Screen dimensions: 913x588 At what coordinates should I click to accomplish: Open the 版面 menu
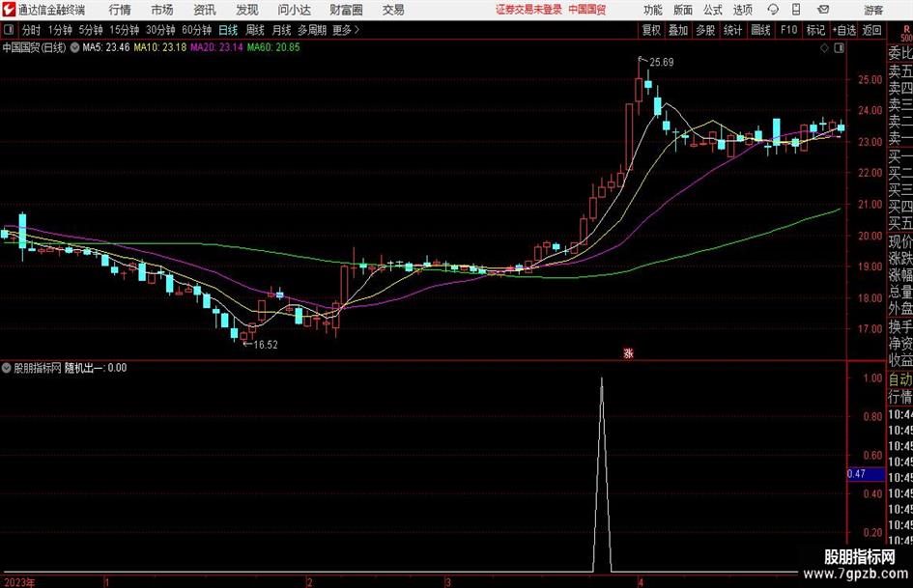[x=682, y=10]
